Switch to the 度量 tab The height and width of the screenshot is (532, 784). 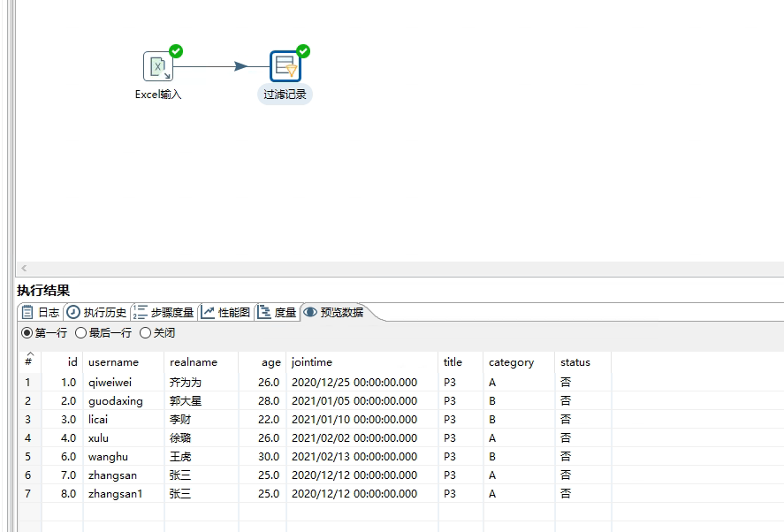pyautogui.click(x=278, y=312)
